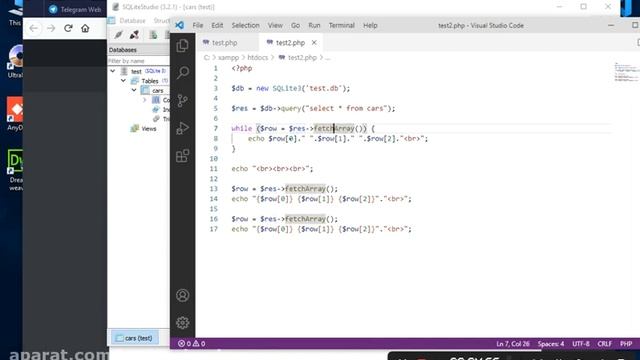Screen dimensions: 640x360
Task: Click the browser forward arrow
Action: 51,28
